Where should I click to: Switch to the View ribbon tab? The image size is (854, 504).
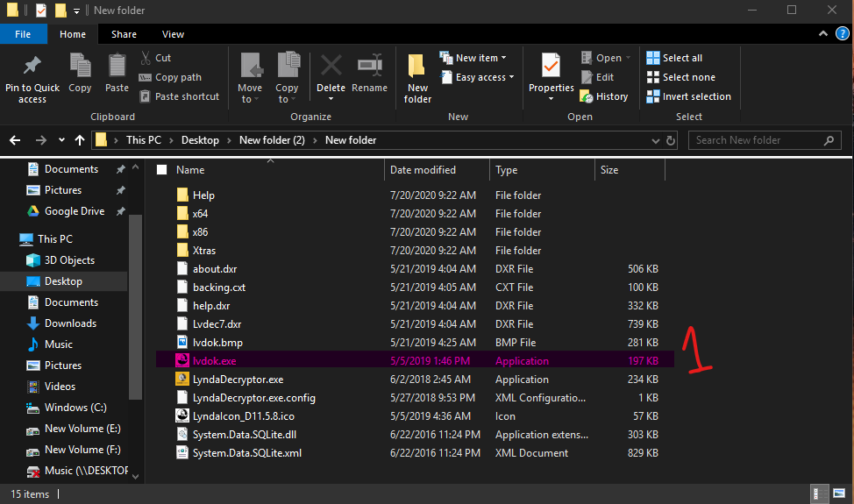pyautogui.click(x=173, y=34)
